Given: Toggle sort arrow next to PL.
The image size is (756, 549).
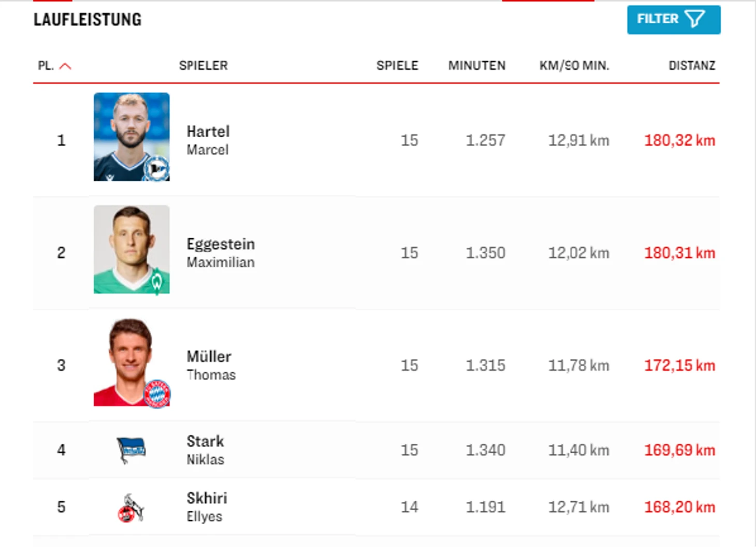Looking at the screenshot, I should pyautogui.click(x=65, y=66).
